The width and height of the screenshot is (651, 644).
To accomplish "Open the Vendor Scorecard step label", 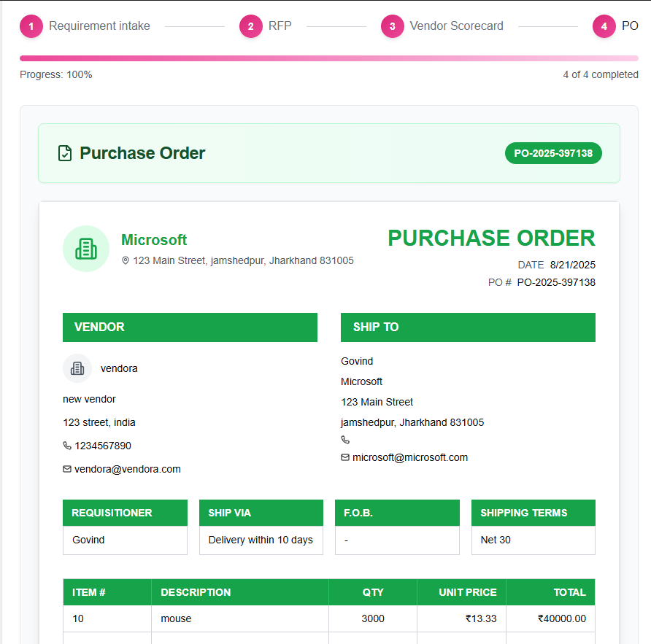I will [x=456, y=26].
